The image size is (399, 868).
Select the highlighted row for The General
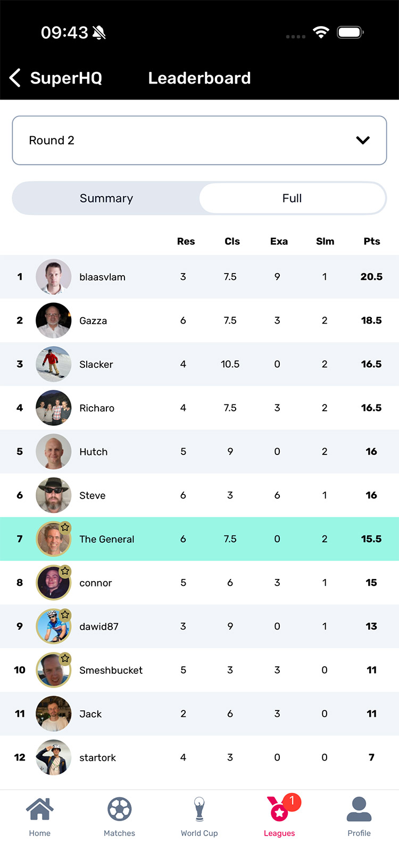[x=199, y=539]
